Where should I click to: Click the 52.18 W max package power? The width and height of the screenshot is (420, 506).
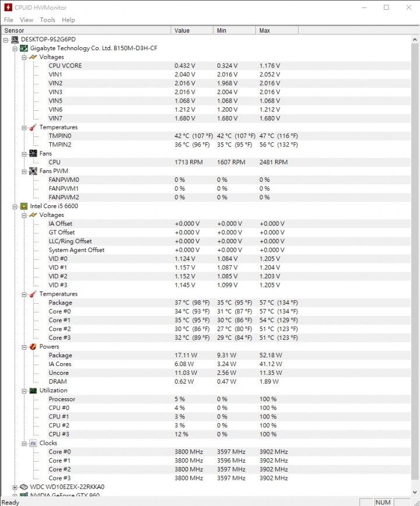pyautogui.click(x=271, y=355)
